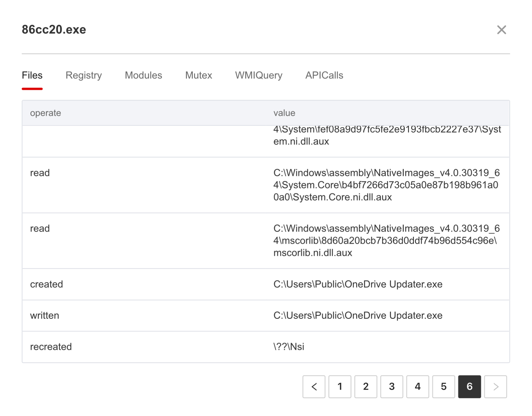Click the 'operate' column header
Screen dimensions: 532x416
click(45, 113)
